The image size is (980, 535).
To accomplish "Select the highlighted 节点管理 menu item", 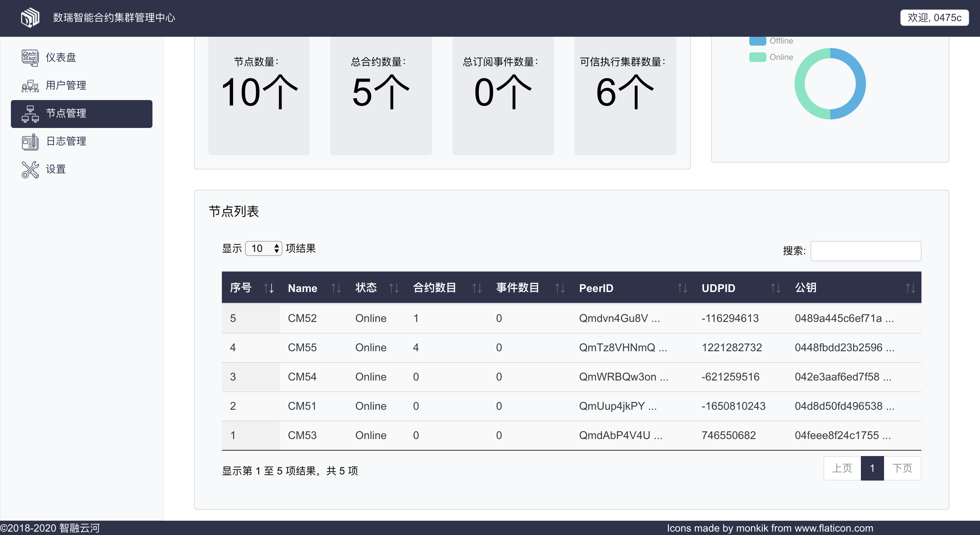I will [82, 113].
